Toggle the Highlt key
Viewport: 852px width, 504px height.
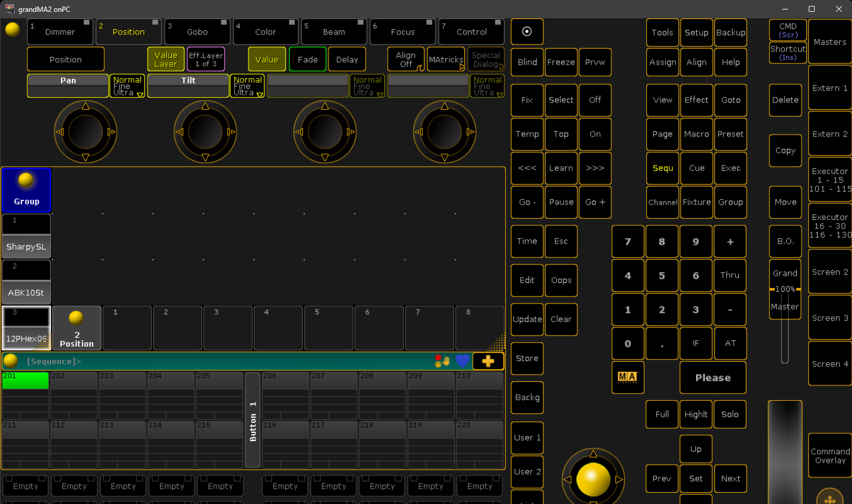696,414
